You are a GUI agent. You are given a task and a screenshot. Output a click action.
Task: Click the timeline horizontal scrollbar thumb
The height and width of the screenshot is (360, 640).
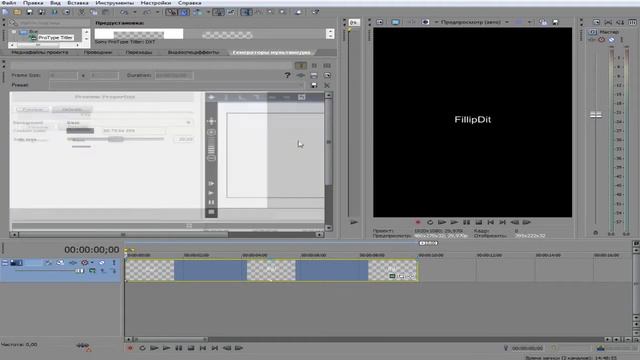click(x=171, y=339)
